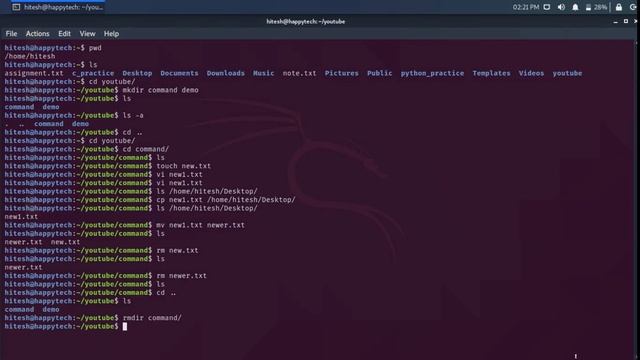Click the "touch new.txt" command text
Viewport: 640px width, 360px height.
click(x=184, y=166)
